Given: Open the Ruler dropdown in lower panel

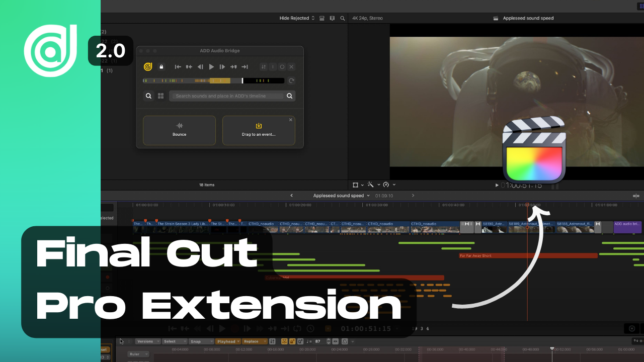Looking at the screenshot, I should point(138,354).
